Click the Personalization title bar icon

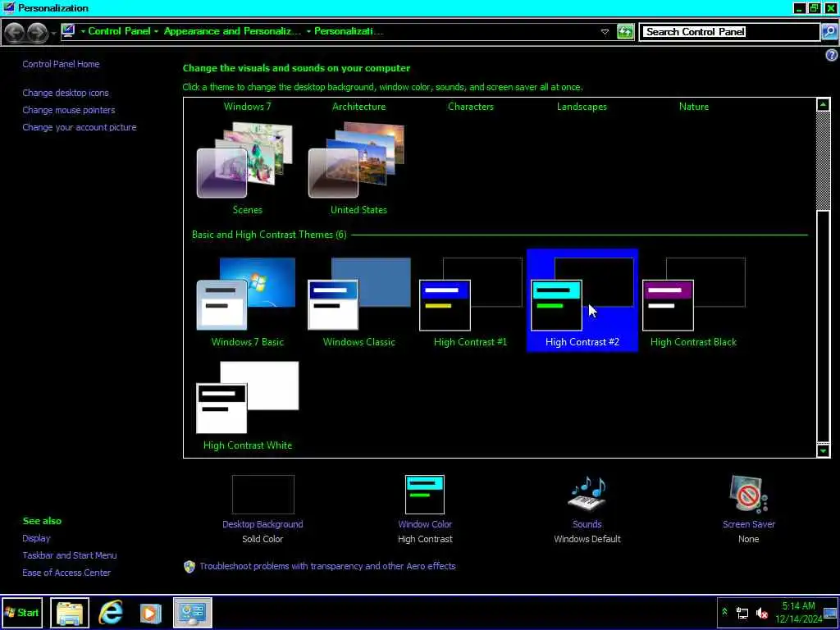pyautogui.click(x=8, y=7)
